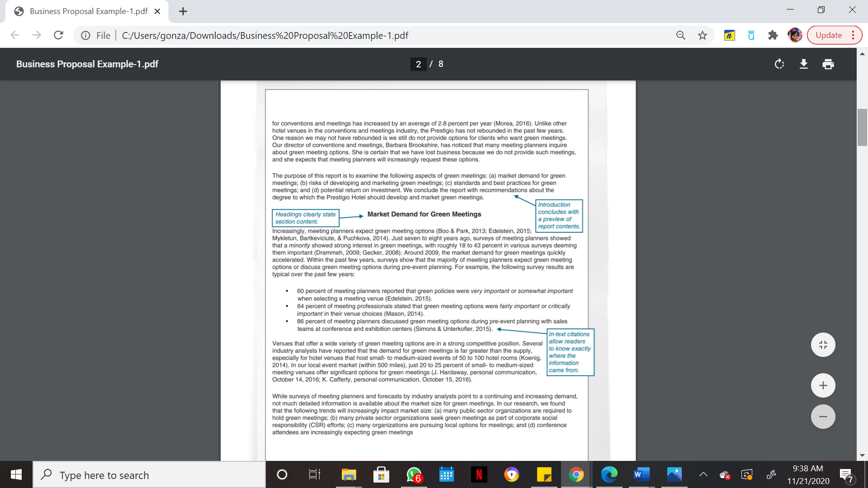Click the scrollbar up arrow

862,53
